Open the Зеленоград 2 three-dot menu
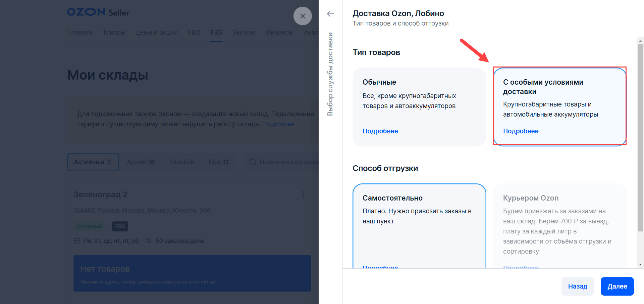Viewport: 644px width, 304px height. click(303, 194)
